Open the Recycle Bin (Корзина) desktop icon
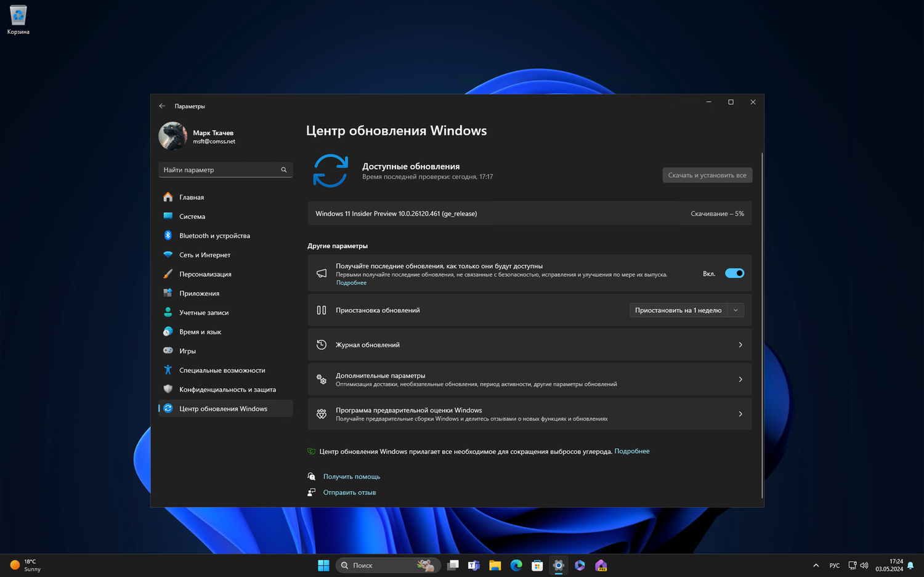The image size is (924, 577). [x=18, y=20]
